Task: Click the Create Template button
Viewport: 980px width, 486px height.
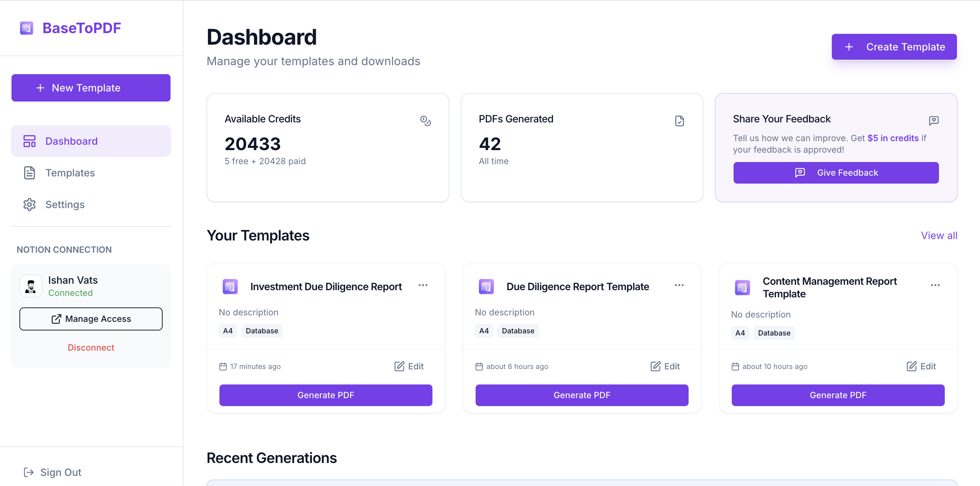Action: pos(894,47)
